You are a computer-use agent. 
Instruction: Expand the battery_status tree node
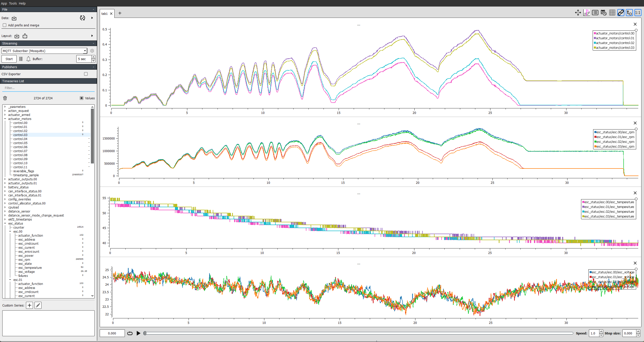[5, 187]
